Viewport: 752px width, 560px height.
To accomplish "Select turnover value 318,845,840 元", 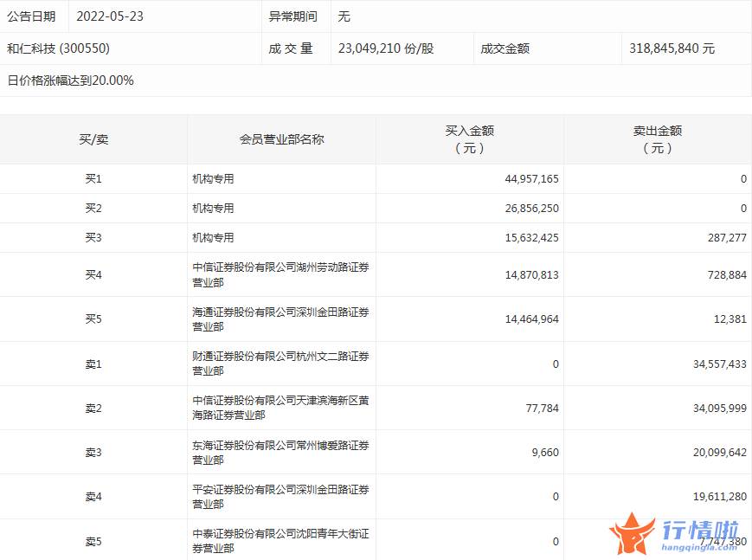I will pyautogui.click(x=672, y=48).
